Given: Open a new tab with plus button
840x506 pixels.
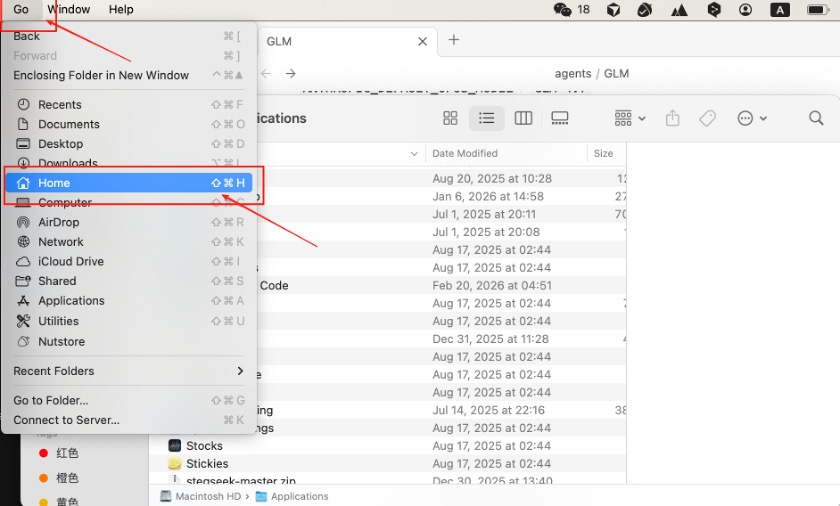Looking at the screenshot, I should 454,40.
